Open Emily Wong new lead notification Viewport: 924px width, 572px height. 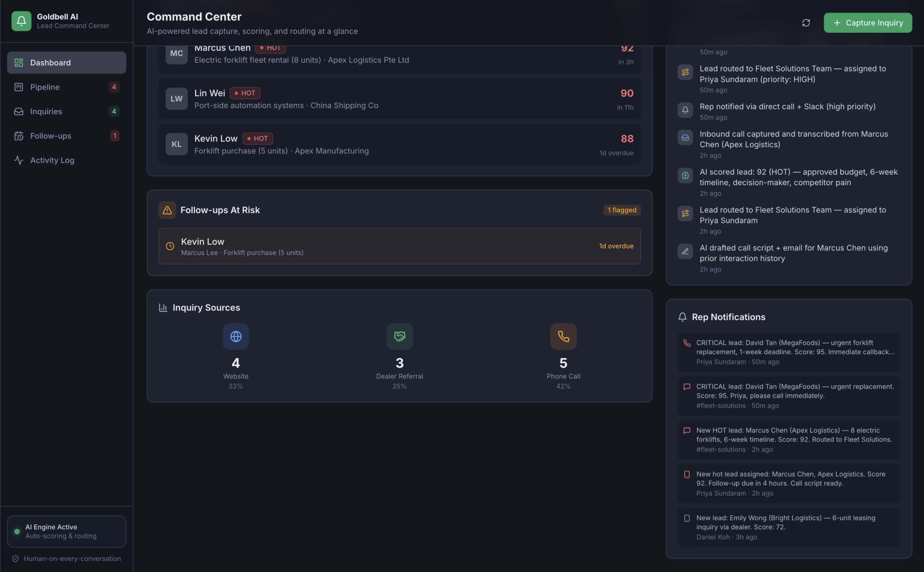click(x=788, y=527)
